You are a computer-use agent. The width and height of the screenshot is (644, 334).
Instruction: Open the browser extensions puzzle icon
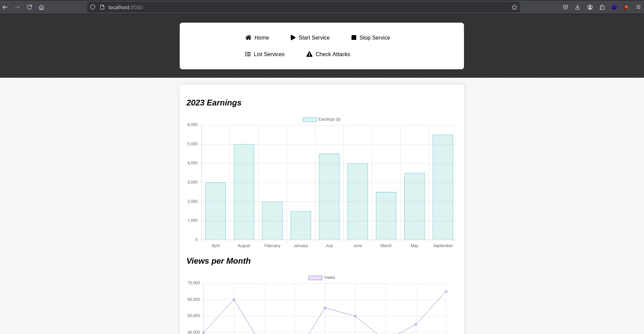point(602,7)
